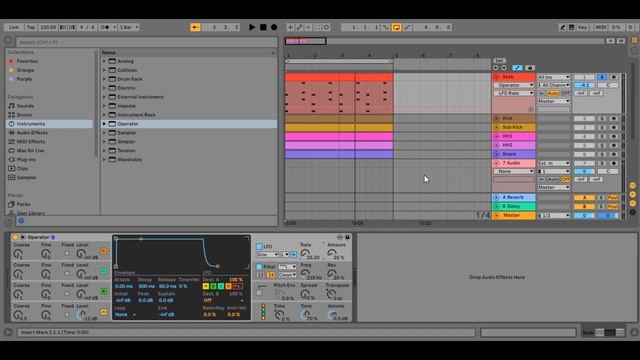Select the Orange collection
The image size is (640, 360).
[x=25, y=70]
